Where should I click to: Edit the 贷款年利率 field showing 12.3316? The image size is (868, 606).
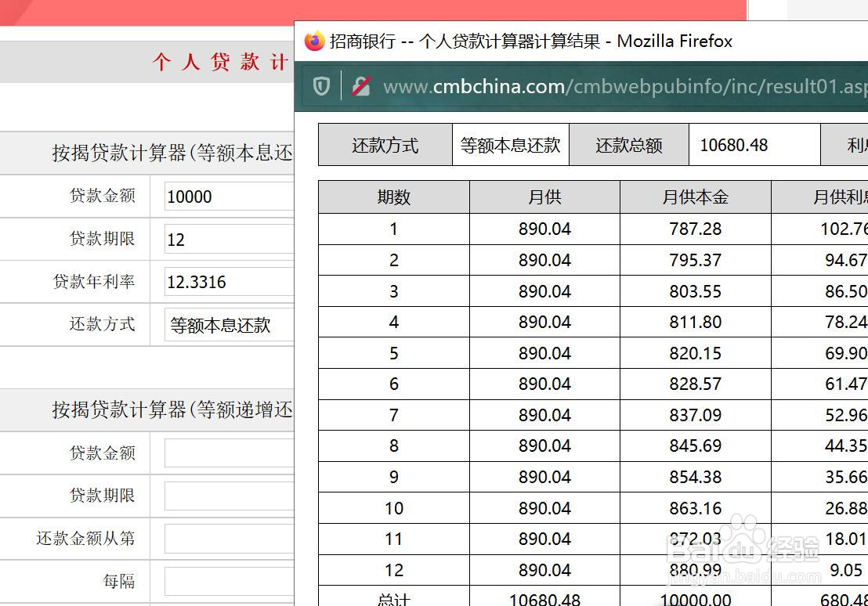pos(228,281)
